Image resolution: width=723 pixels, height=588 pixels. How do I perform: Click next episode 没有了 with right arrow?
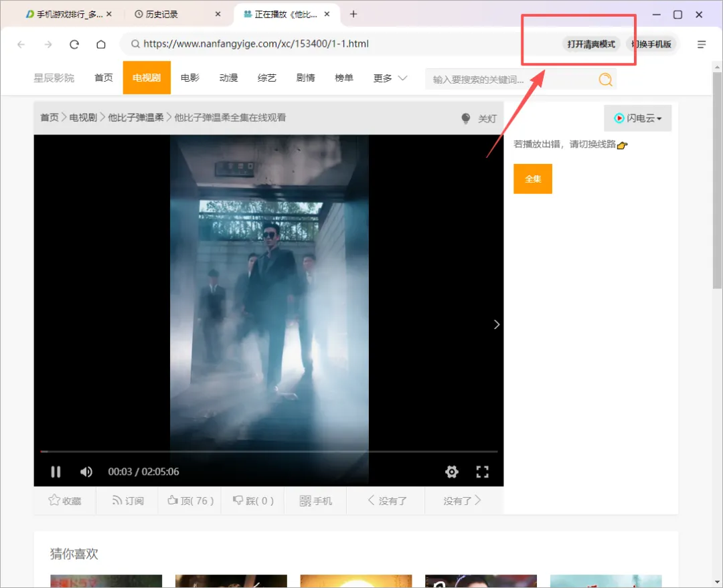463,500
